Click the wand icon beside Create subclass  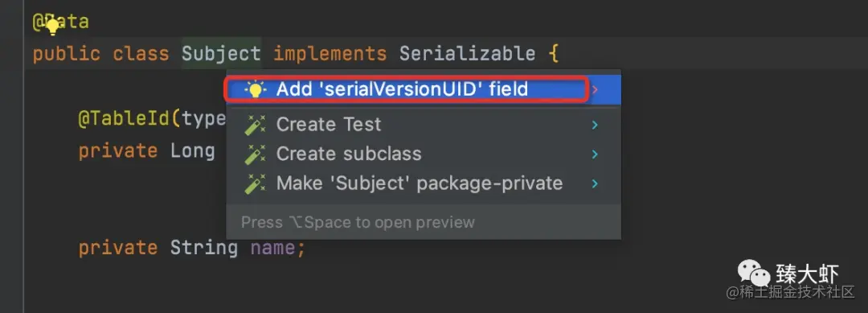coord(255,154)
